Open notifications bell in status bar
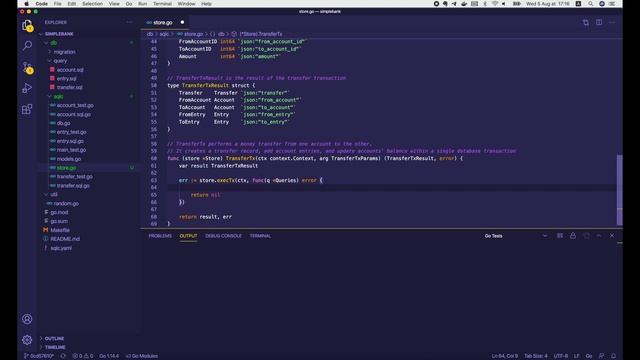The width and height of the screenshot is (640, 360). click(613, 356)
